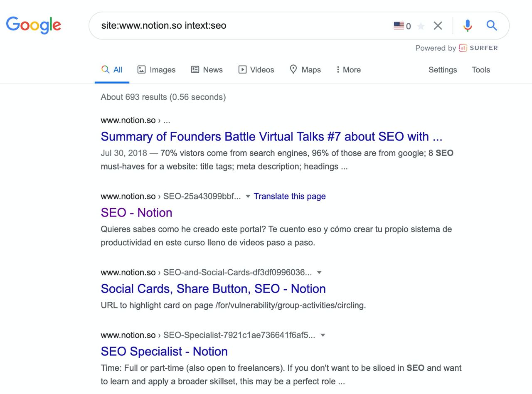Click inside the search query field
532x394 pixels.
click(241, 26)
